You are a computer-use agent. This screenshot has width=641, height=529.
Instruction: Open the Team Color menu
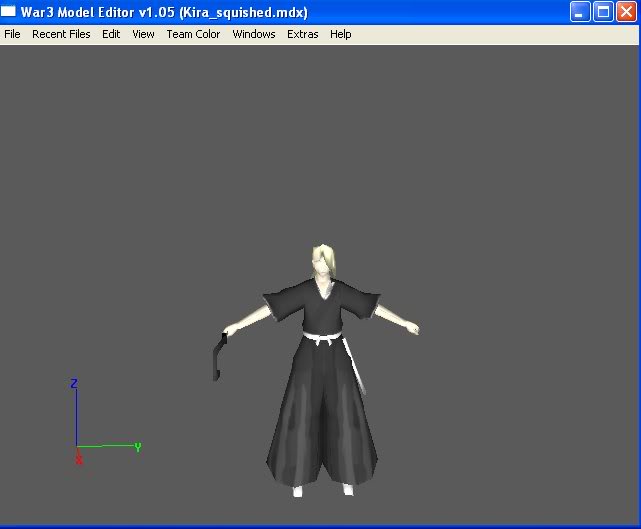(193, 34)
